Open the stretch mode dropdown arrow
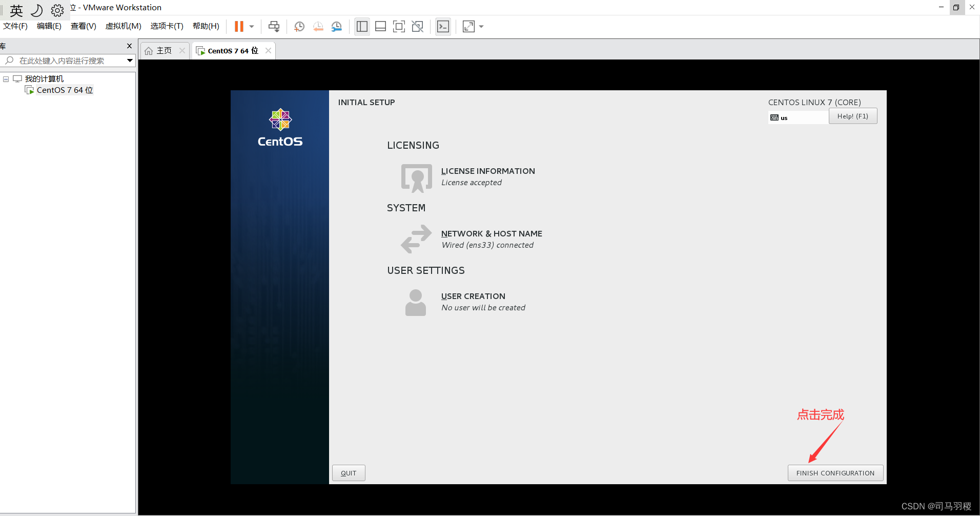The height and width of the screenshot is (516, 980). click(x=481, y=27)
